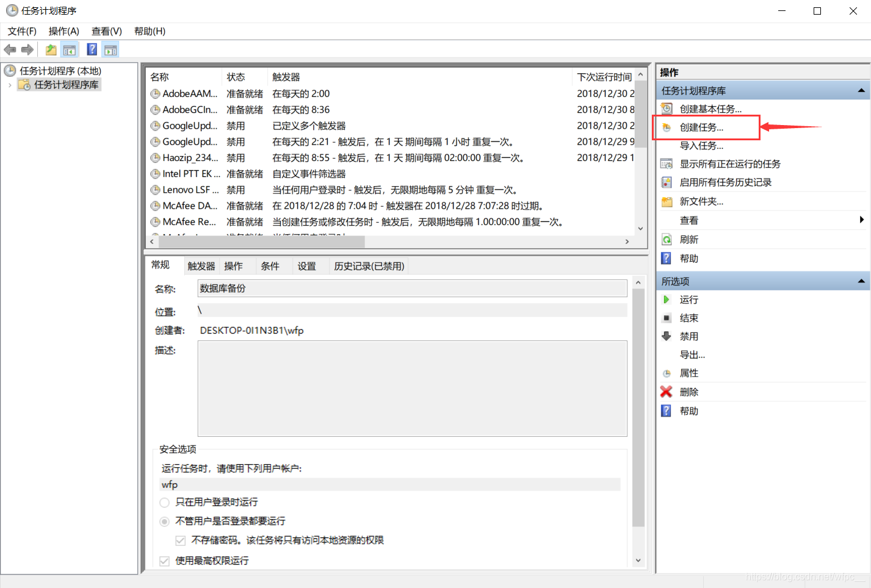This screenshot has width=871, height=588.
Task: Click the clock icon beside 任务计划程序 (本地)
Action: click(x=10, y=71)
